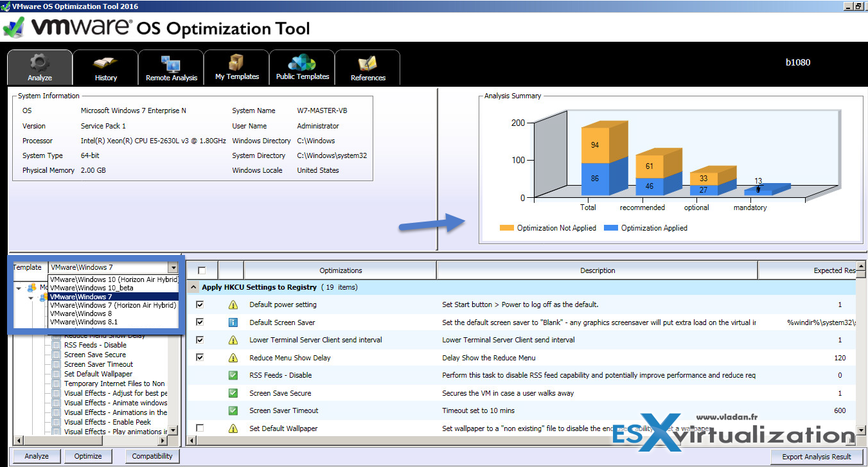Click System Name value W7-MASTER-VB

pyautogui.click(x=322, y=110)
